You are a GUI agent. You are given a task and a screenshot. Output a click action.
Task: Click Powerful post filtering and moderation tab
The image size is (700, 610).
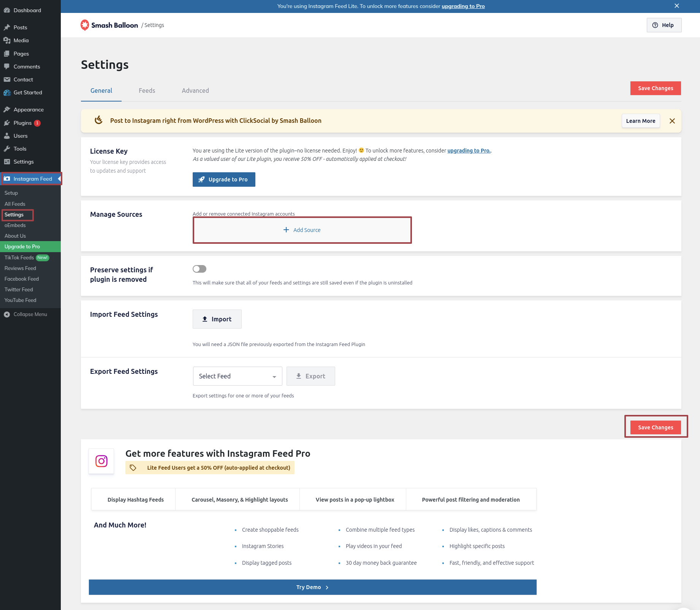click(471, 500)
